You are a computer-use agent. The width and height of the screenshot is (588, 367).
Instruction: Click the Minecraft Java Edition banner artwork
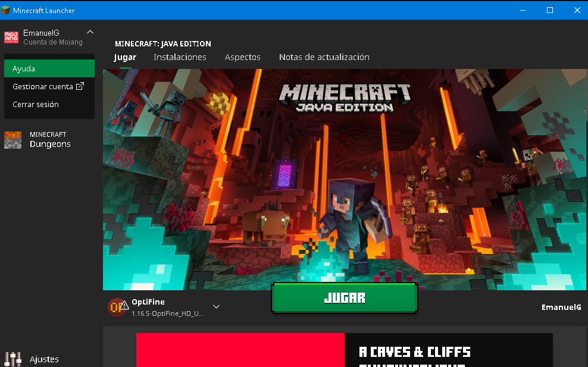coord(344,179)
